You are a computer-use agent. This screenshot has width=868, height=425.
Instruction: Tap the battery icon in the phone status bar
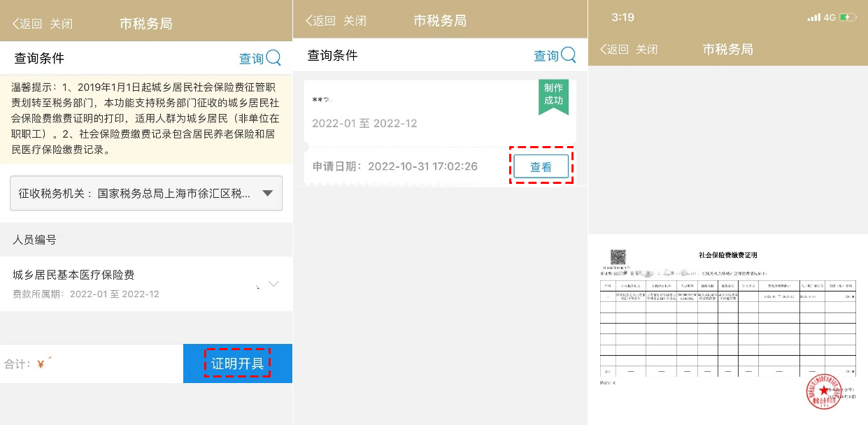[847, 17]
